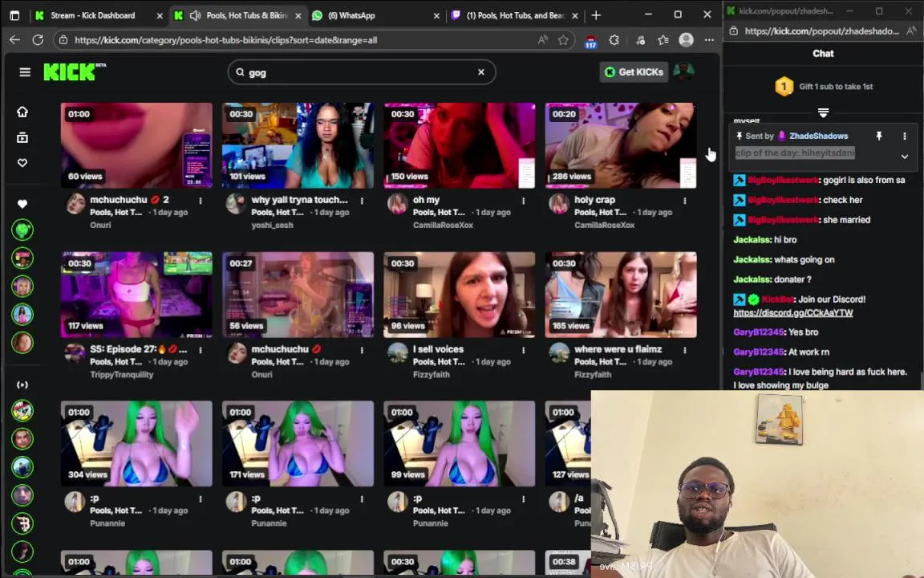This screenshot has height=578, width=924.
Task: Click Jackalss 'donater ?' chat message
Action: pyautogui.click(x=772, y=279)
